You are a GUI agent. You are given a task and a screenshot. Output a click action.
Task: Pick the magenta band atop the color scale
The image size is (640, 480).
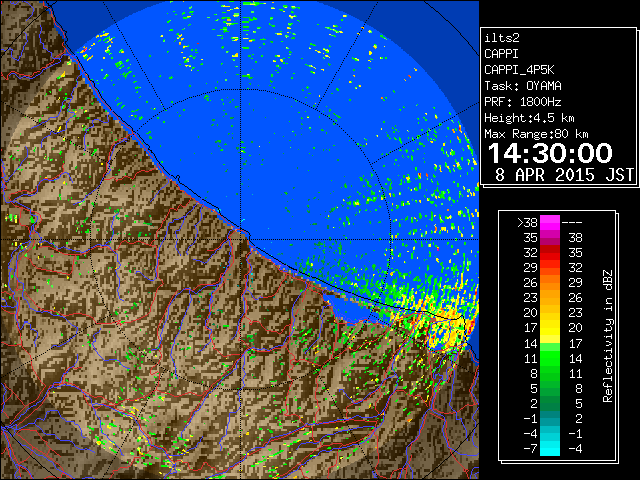(x=550, y=222)
